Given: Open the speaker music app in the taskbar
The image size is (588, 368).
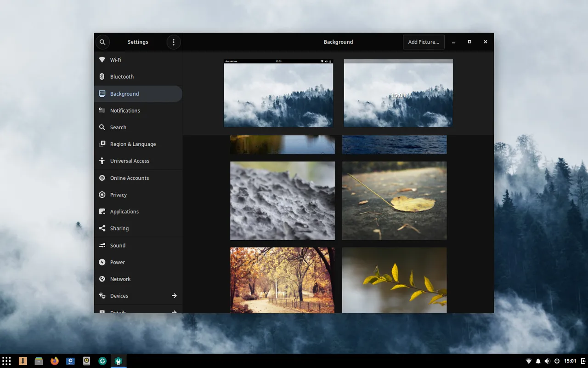Looking at the screenshot, I should point(86,361).
